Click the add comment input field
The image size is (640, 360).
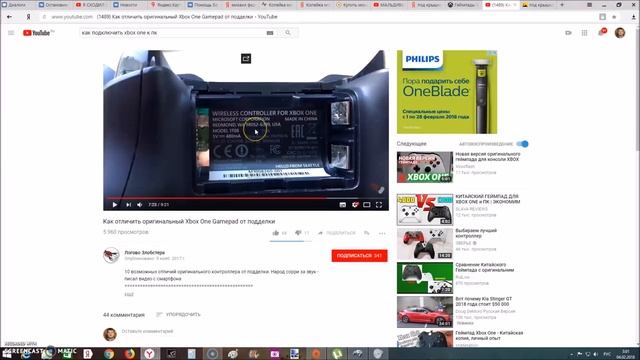click(x=253, y=331)
